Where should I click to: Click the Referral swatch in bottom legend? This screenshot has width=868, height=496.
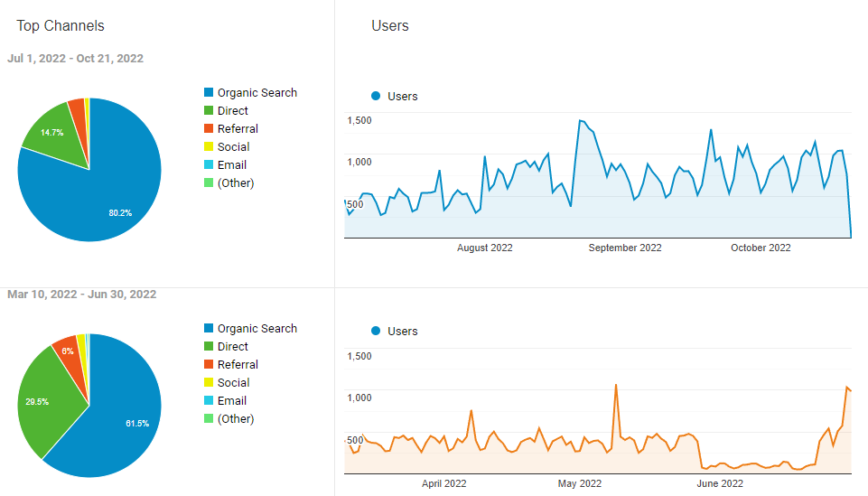(209, 364)
